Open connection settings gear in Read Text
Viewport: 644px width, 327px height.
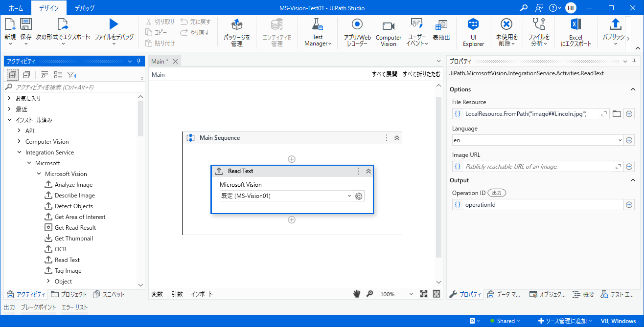359,196
